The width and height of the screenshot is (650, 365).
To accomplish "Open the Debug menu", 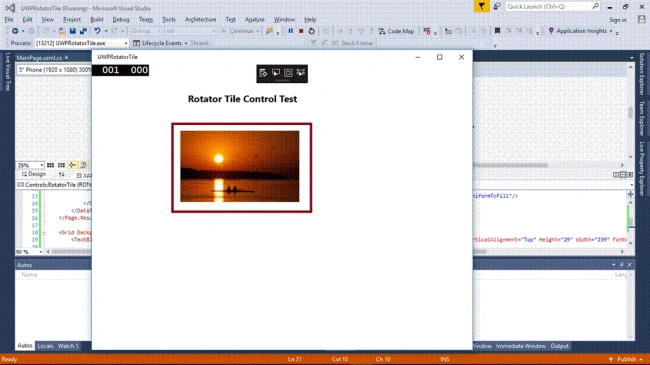I will (121, 19).
